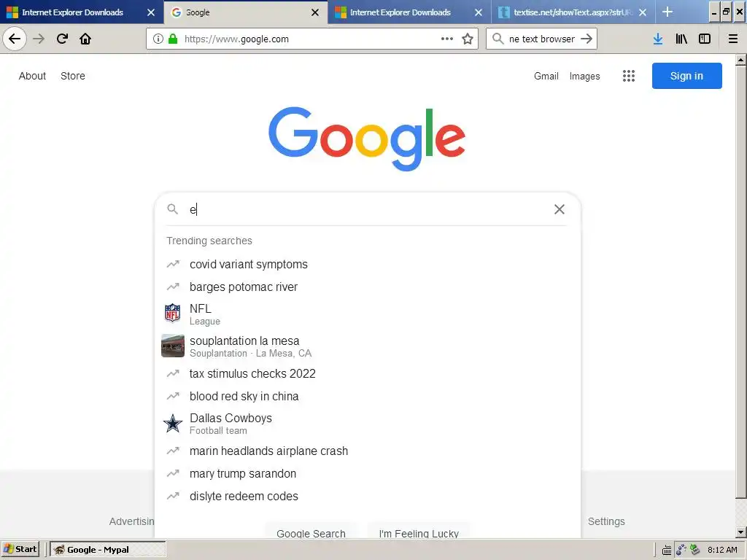Click the 8:12 AM taskbar clock

(722, 550)
